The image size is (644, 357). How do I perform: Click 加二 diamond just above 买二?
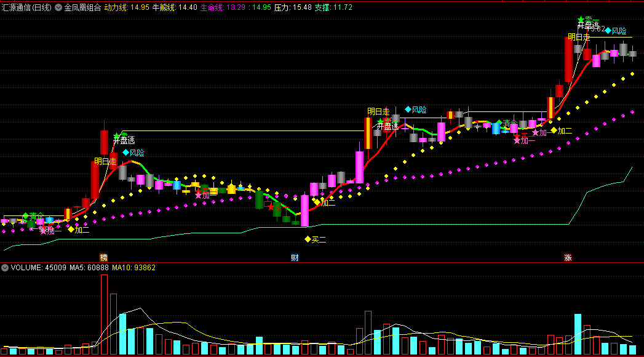tap(317, 202)
